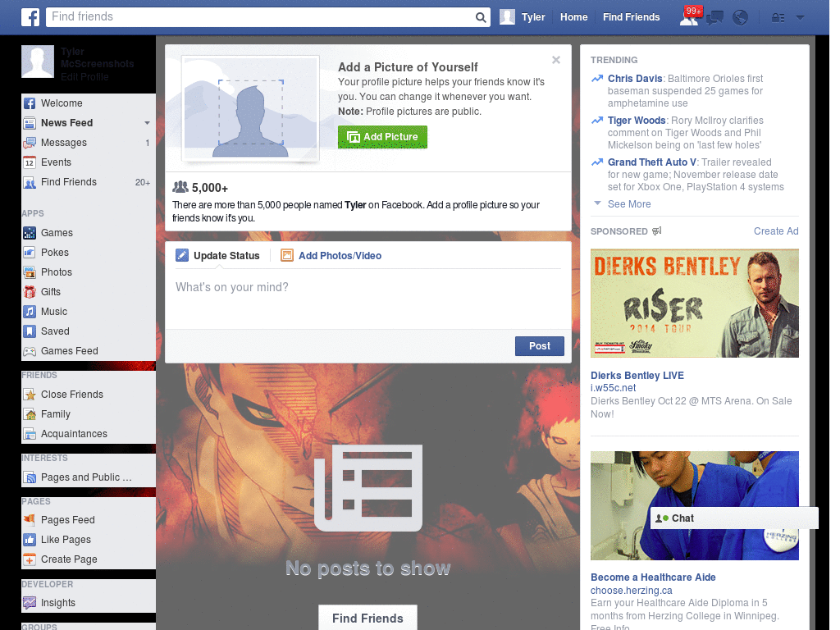Expand See More trending topics

[x=629, y=204]
